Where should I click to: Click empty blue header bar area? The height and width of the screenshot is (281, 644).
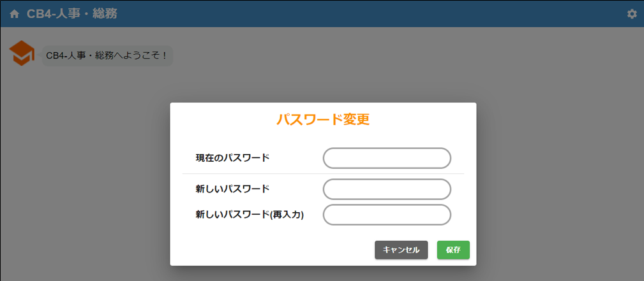click(x=383, y=13)
